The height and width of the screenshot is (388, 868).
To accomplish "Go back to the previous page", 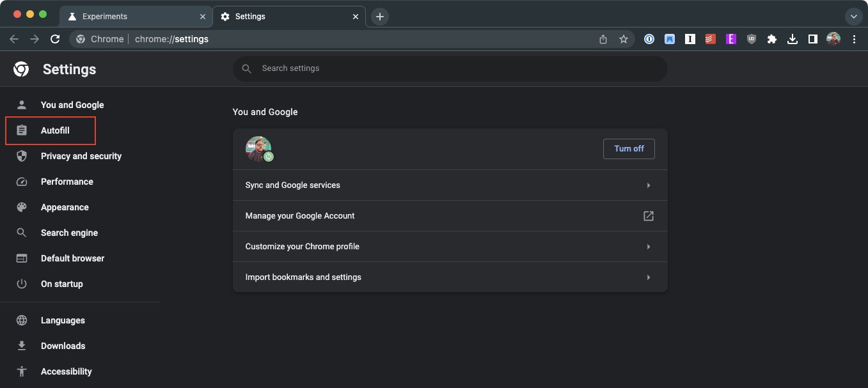I will pos(14,39).
